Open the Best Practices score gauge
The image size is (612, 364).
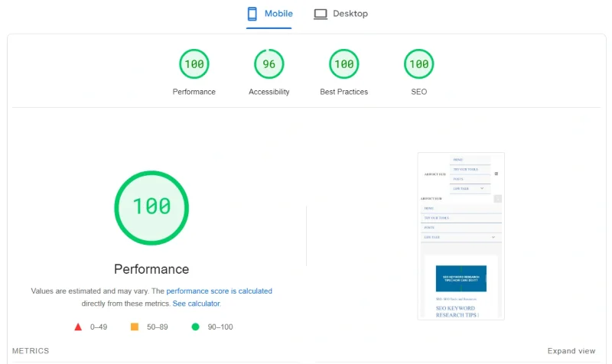(x=343, y=63)
